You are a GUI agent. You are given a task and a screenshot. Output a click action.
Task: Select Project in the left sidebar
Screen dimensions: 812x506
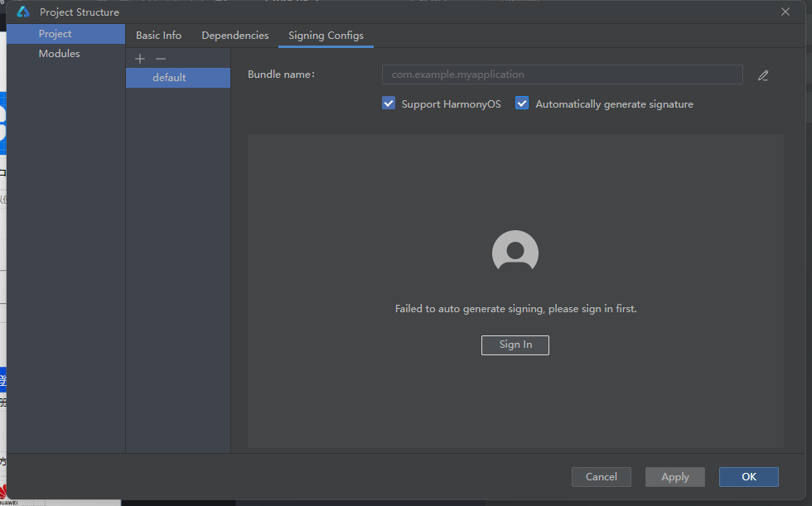65,34
